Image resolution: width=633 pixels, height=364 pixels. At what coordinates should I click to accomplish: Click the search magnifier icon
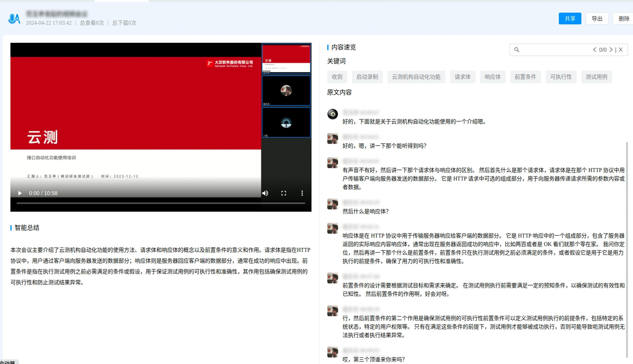[517, 50]
